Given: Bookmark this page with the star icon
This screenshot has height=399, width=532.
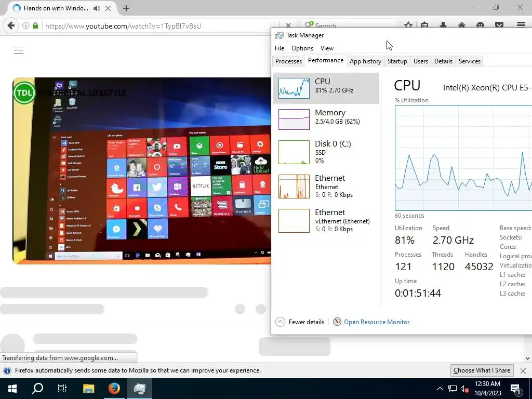Looking at the screenshot, I should coord(408,25).
